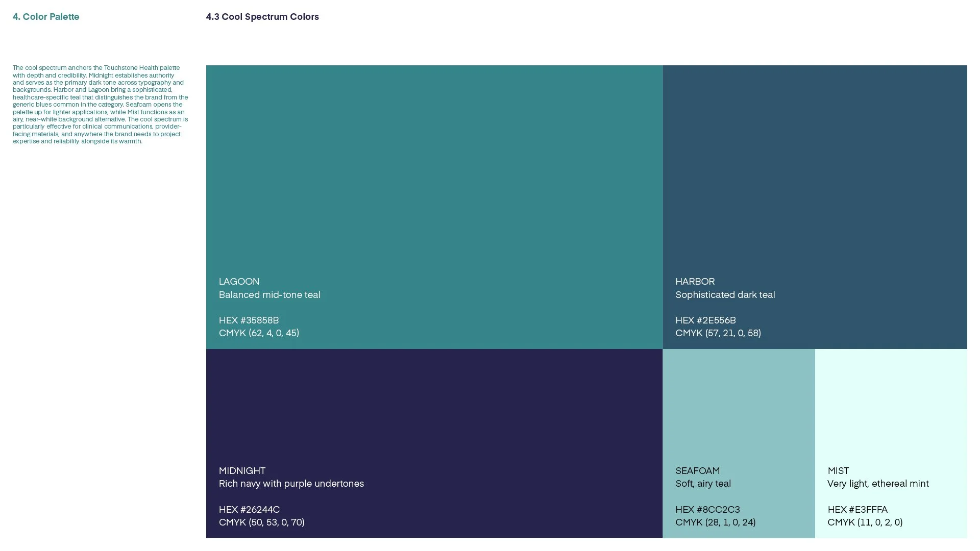Screen dimensions: 980x551
Task: Click the HEX #8CC2C3 value text
Action: point(707,510)
